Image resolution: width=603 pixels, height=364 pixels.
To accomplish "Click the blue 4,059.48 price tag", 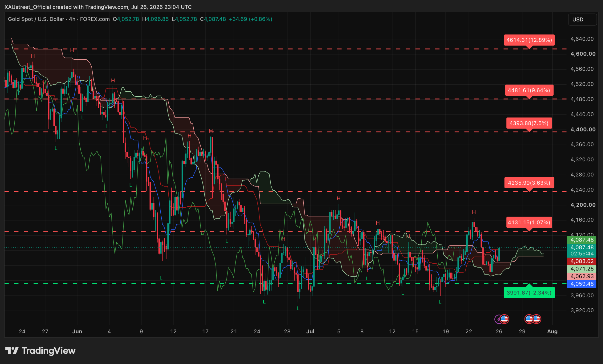I will [582, 284].
